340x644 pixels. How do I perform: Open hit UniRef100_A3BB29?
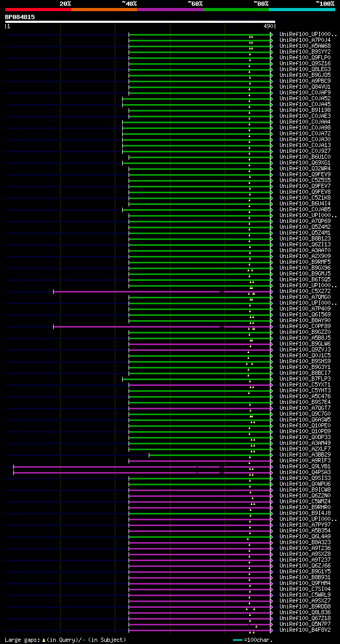pyautogui.click(x=305, y=454)
